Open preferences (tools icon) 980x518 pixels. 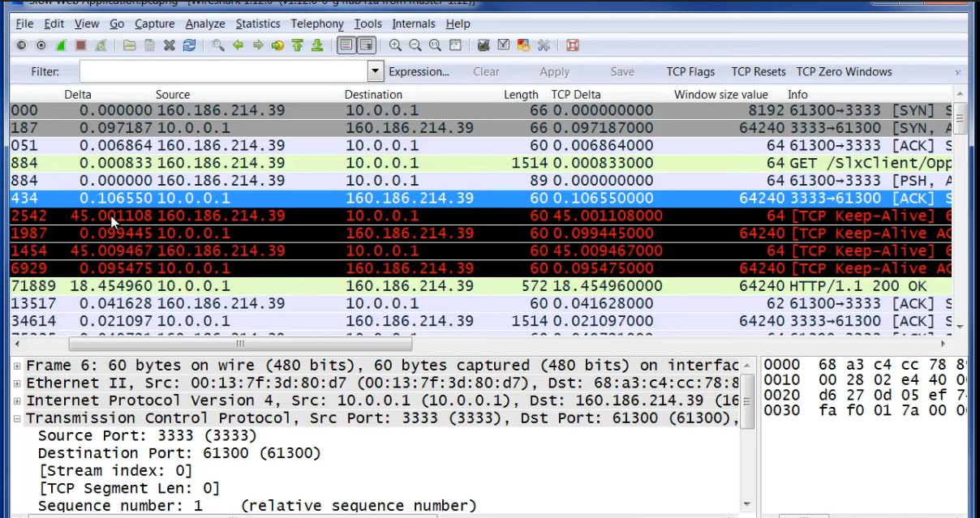point(544,45)
